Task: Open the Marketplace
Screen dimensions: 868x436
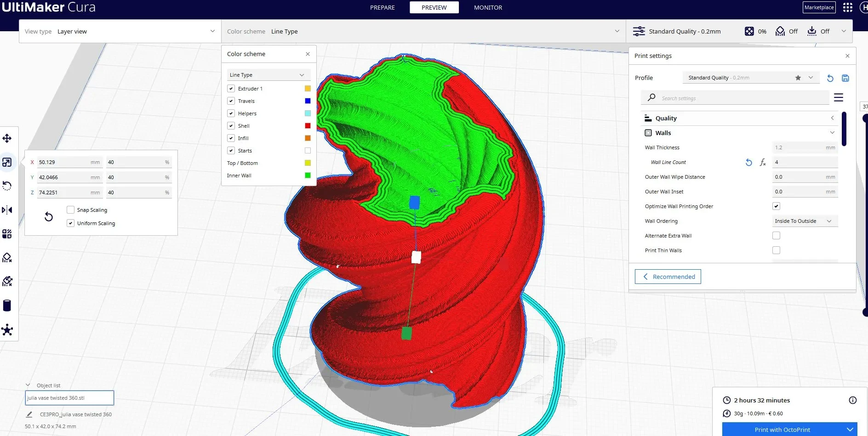Action: tap(819, 7)
